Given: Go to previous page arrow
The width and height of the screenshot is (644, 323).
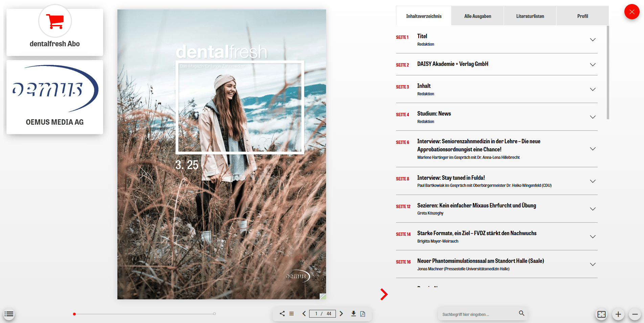Looking at the screenshot, I should 304,314.
